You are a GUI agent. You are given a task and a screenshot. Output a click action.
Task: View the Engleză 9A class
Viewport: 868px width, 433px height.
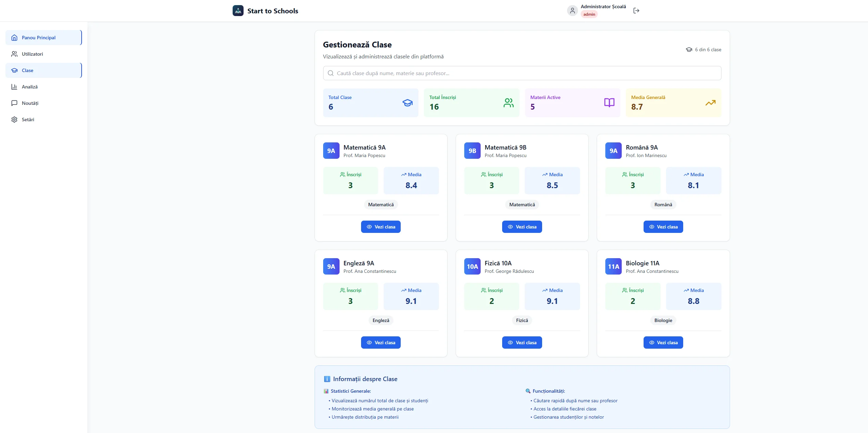pyautogui.click(x=381, y=343)
